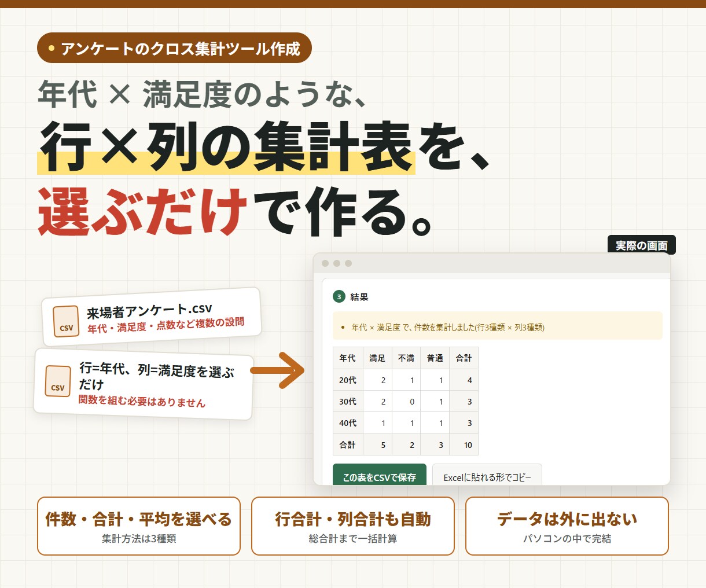Click the データは外に出ない feature card
The image size is (706, 588).
pos(567,526)
